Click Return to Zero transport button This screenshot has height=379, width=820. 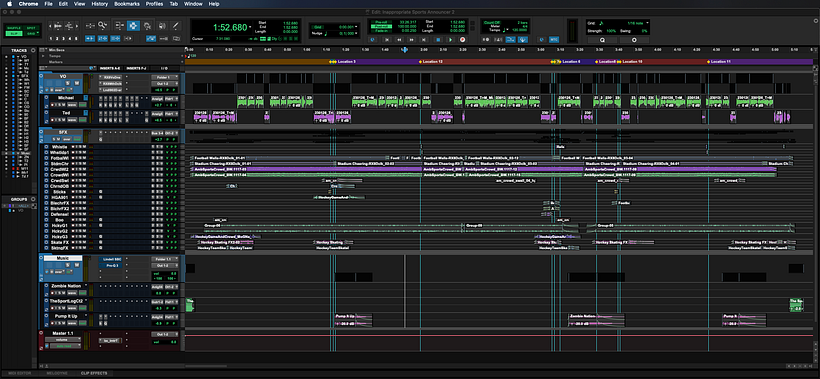point(387,40)
